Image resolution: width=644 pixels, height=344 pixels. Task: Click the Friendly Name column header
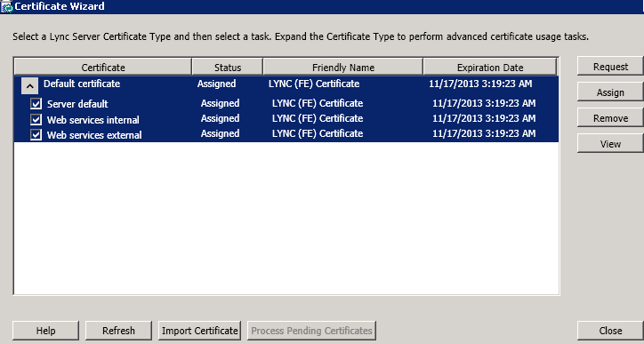point(343,67)
